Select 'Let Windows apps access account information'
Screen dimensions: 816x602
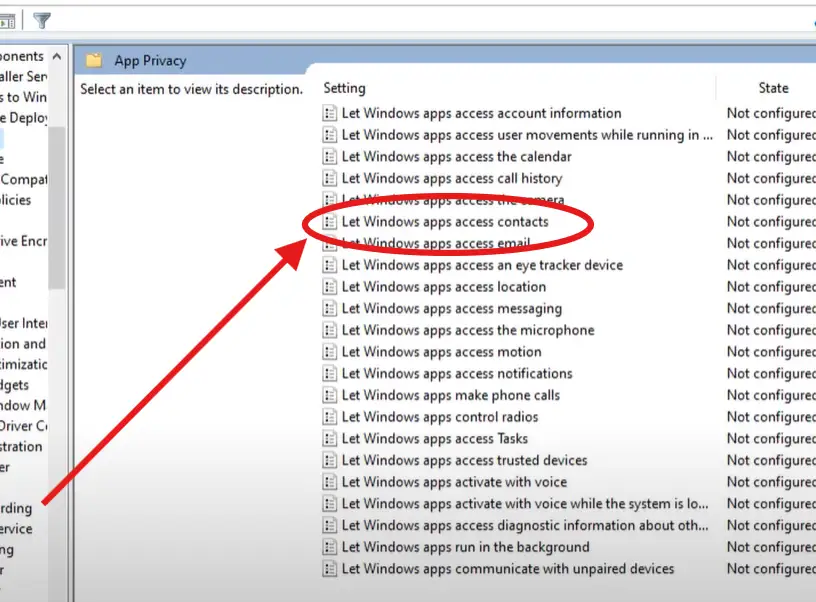tap(481, 113)
